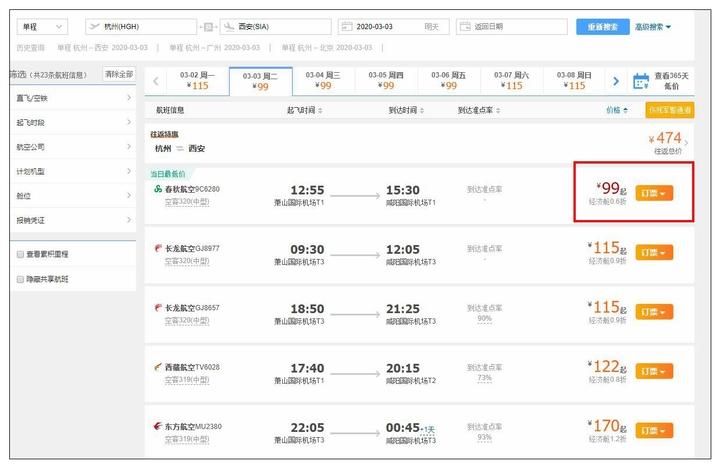Viewport: 720px width, 468px height.
Task: Open the 365-day low price calendar icon
Action: click(641, 81)
